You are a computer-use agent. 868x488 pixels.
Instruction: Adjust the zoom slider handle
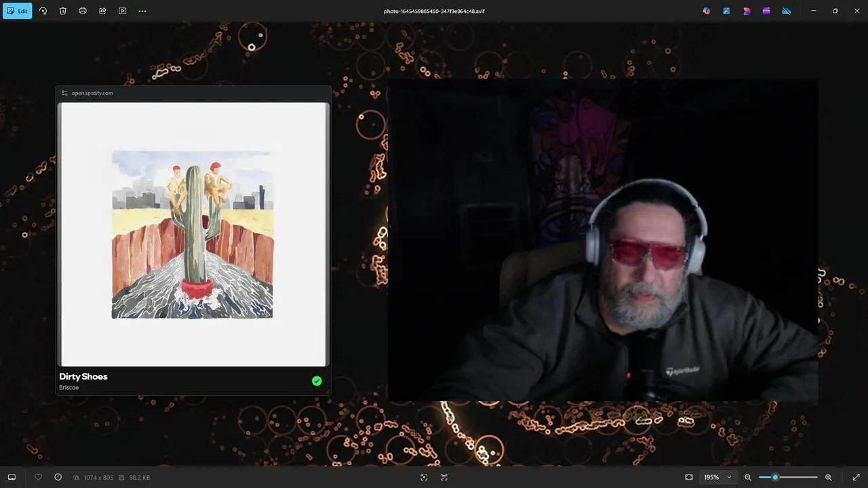click(x=775, y=477)
